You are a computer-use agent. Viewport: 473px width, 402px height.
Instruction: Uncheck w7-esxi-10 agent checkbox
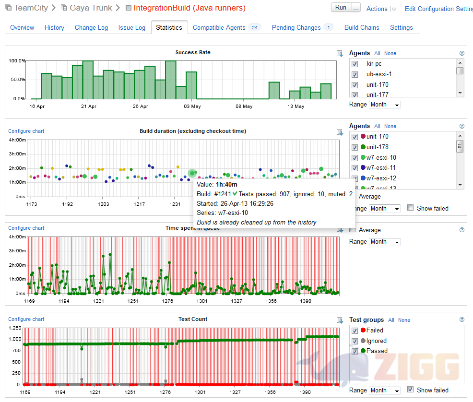click(355, 158)
